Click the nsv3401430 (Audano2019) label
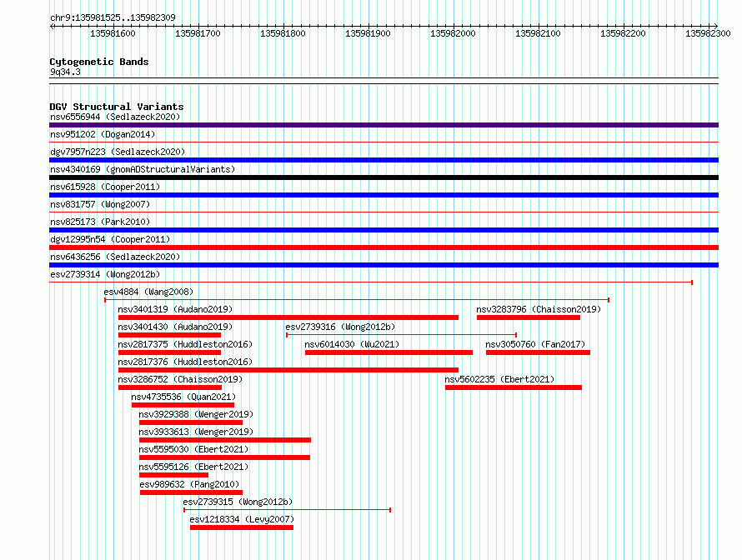The width and height of the screenshot is (742, 560). (x=175, y=327)
